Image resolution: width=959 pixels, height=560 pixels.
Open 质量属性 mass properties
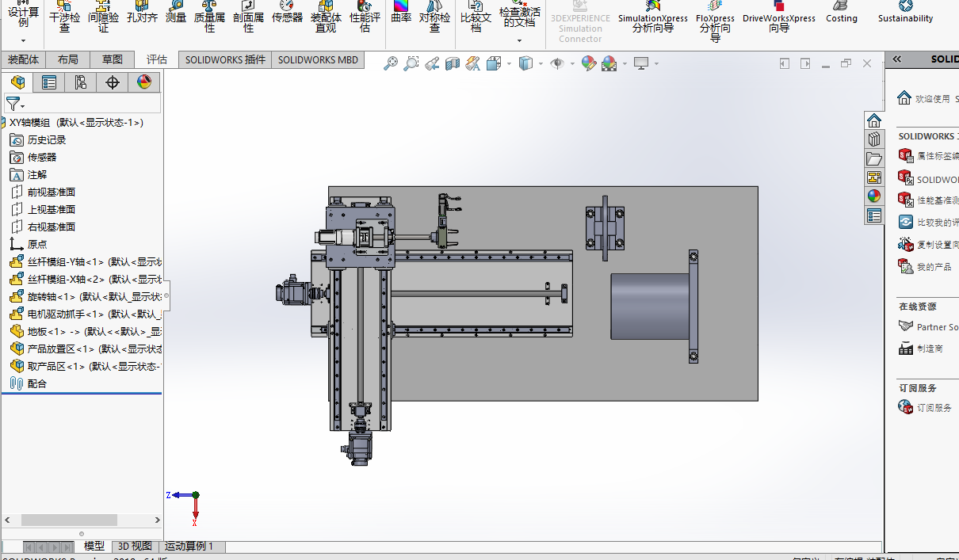[209, 17]
